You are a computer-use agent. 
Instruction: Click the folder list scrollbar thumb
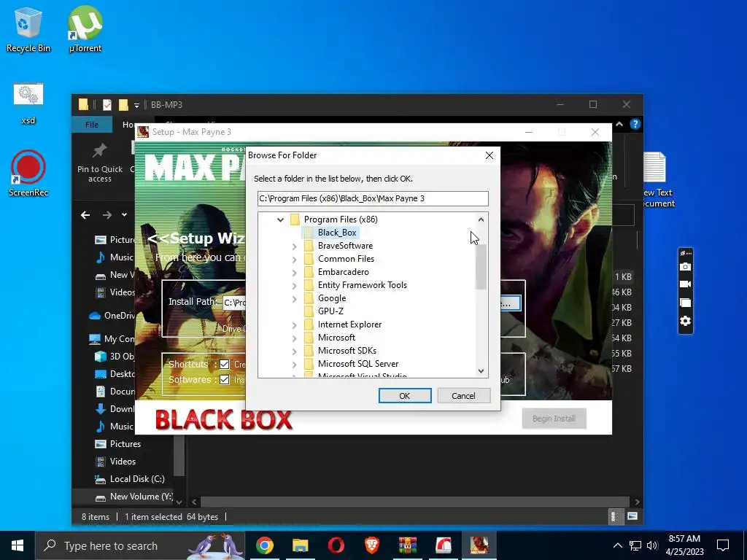point(481,267)
